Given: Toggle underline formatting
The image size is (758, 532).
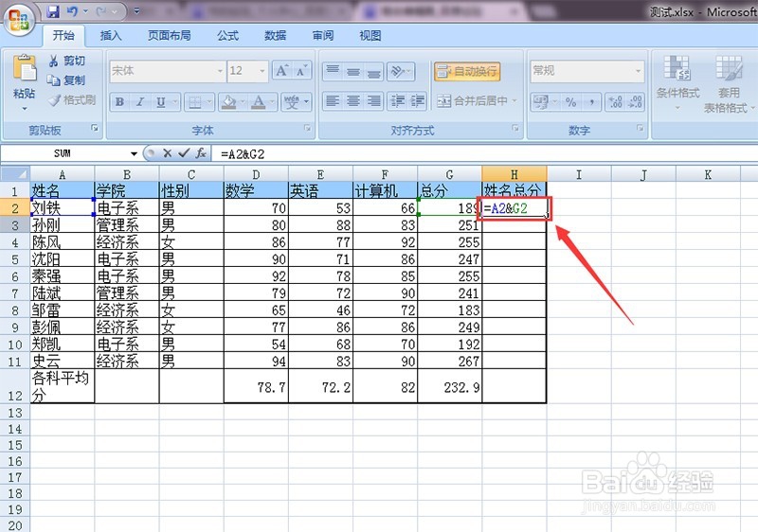Looking at the screenshot, I should [161, 102].
